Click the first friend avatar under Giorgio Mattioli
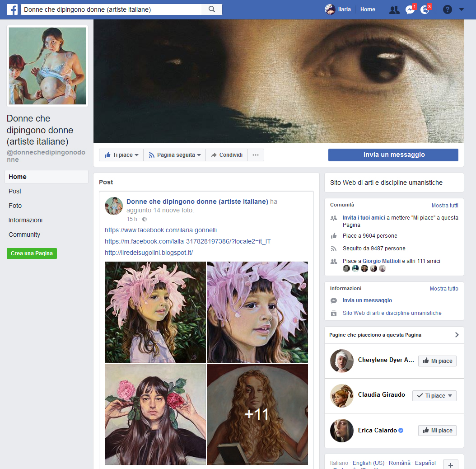 pyautogui.click(x=346, y=268)
